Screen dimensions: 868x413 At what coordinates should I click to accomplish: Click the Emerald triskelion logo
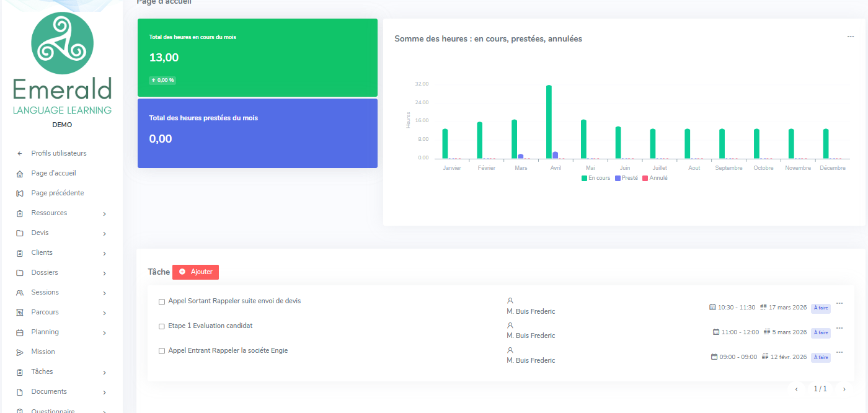pos(62,43)
